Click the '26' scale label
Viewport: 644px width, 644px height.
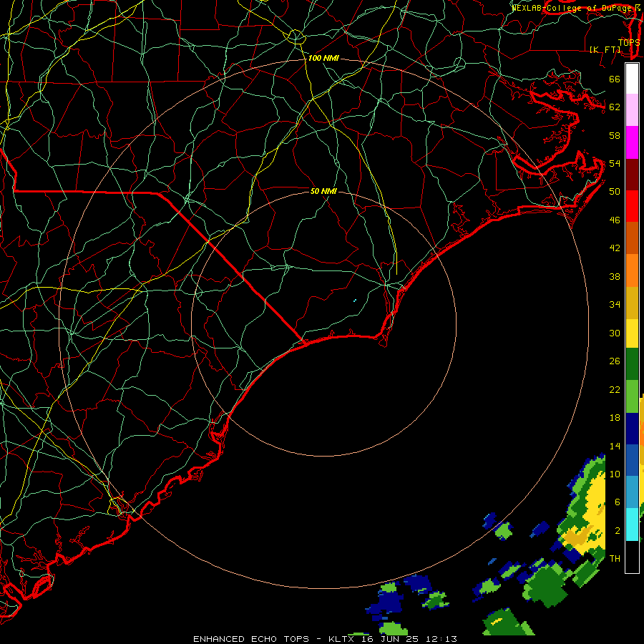click(x=615, y=361)
